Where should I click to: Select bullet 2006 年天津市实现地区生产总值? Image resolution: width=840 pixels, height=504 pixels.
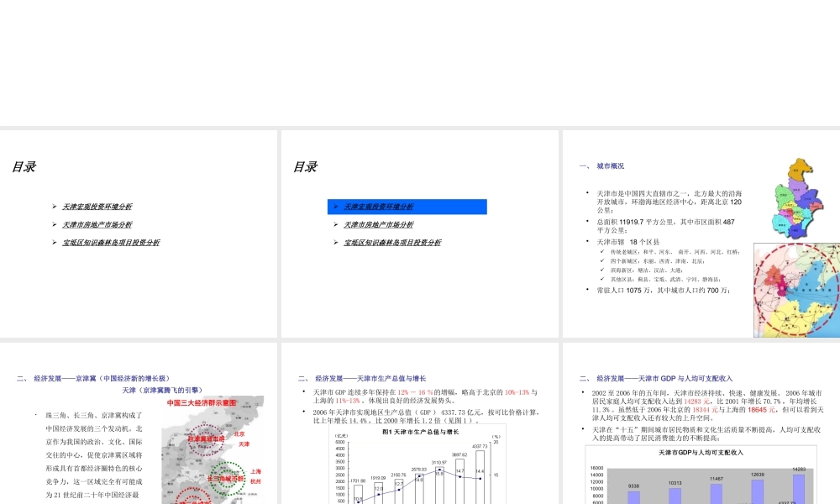click(427, 416)
